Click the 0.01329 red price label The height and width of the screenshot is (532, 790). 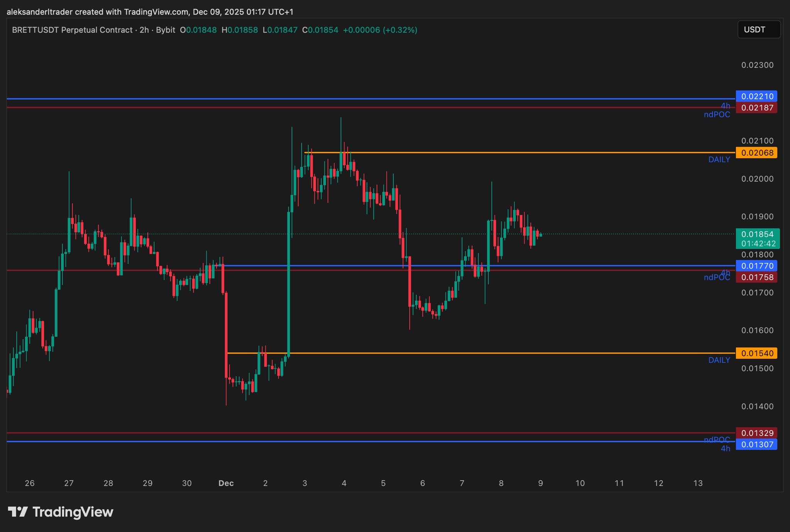pyautogui.click(x=756, y=433)
